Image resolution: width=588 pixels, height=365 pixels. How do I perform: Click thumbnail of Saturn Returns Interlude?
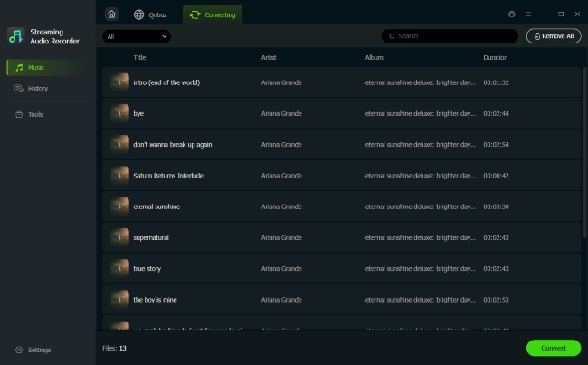pos(120,176)
